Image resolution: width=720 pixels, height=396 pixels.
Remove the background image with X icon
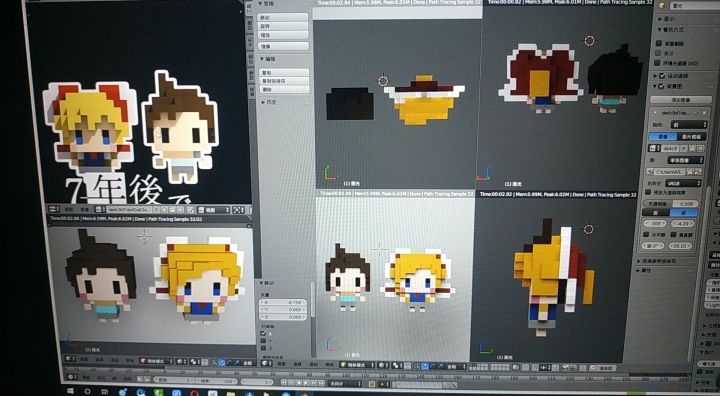click(704, 113)
